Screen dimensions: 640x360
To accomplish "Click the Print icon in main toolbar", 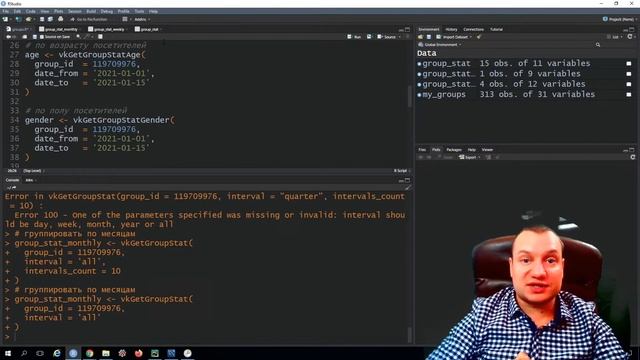I will coord(60,19).
